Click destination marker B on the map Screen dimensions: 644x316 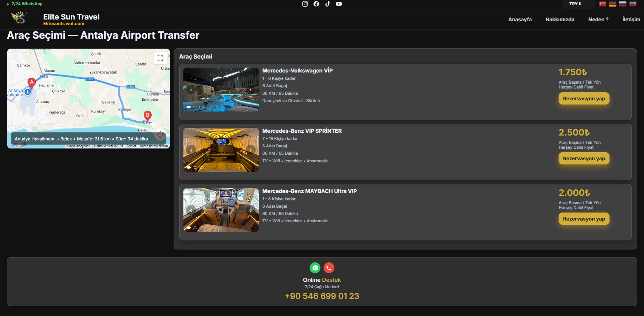(147, 116)
